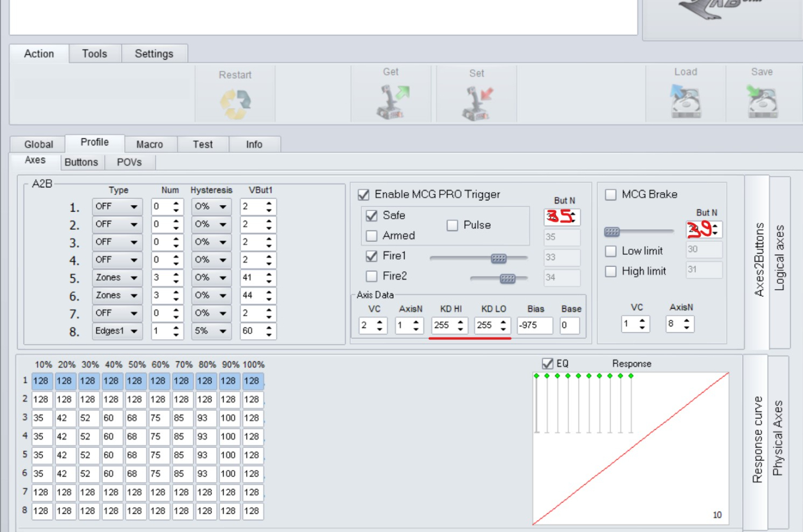This screenshot has height=532, width=803.
Task: Increase VBut1 value for row 8
Action: (269, 327)
